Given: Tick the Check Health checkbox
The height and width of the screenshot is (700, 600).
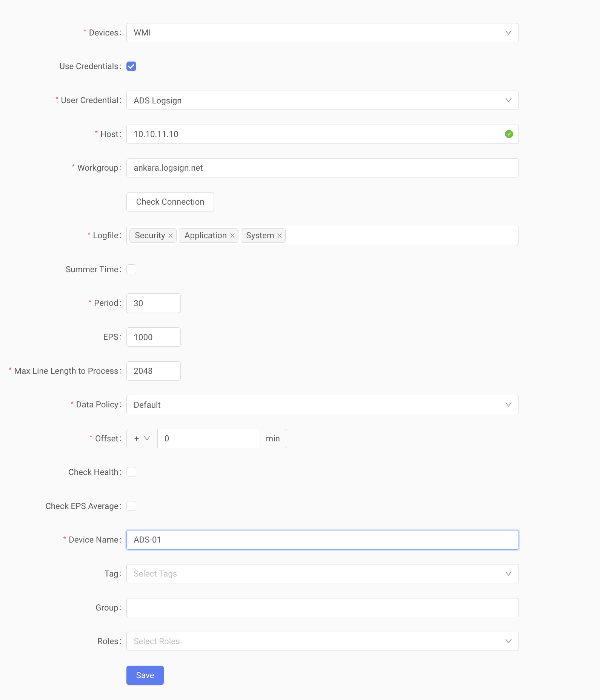Looking at the screenshot, I should coord(131,472).
